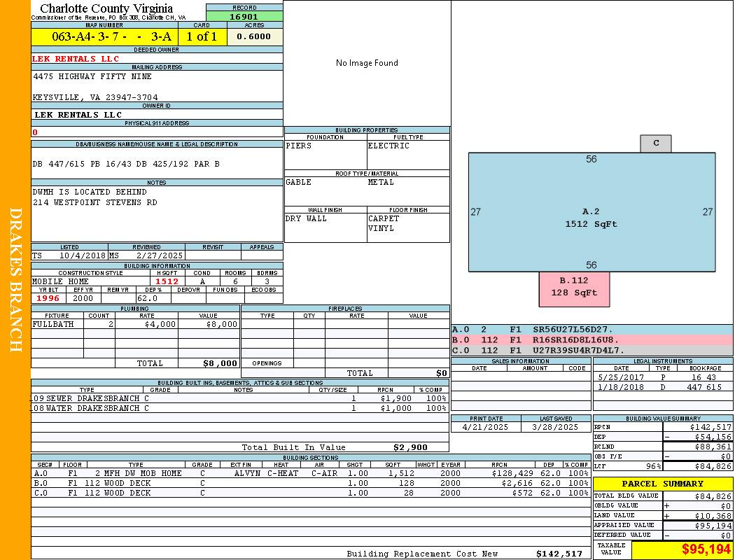Viewport: 735px width, 560px height.
Task: Select the gray C section box in sketch
Action: 656,143
